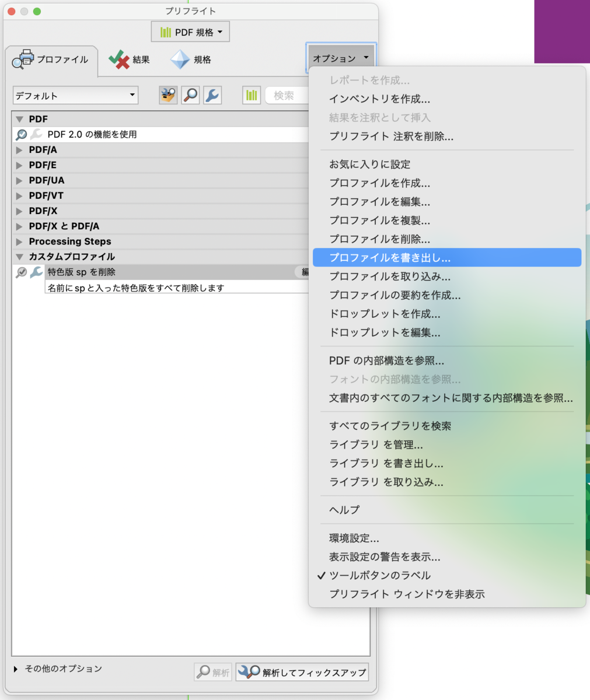Open the single fixups wrench icon

click(x=211, y=95)
